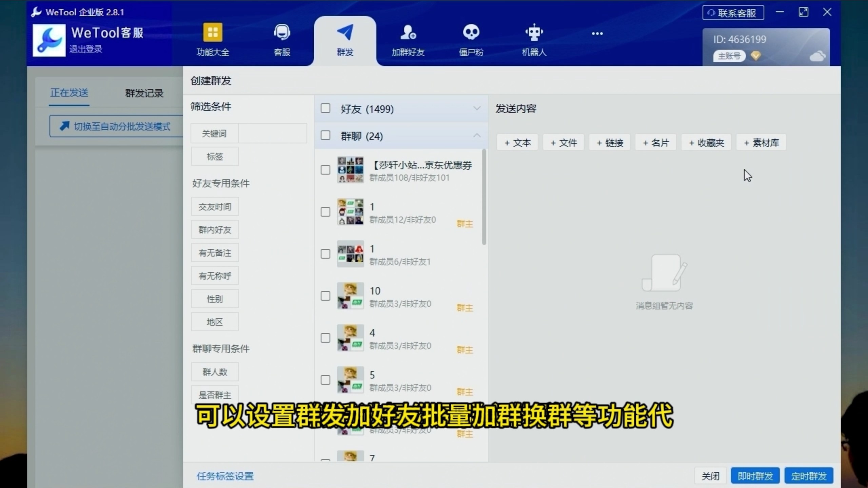Image resolution: width=868 pixels, height=488 pixels.
Task: Click the group list scrollbar
Action: [x=484, y=197]
